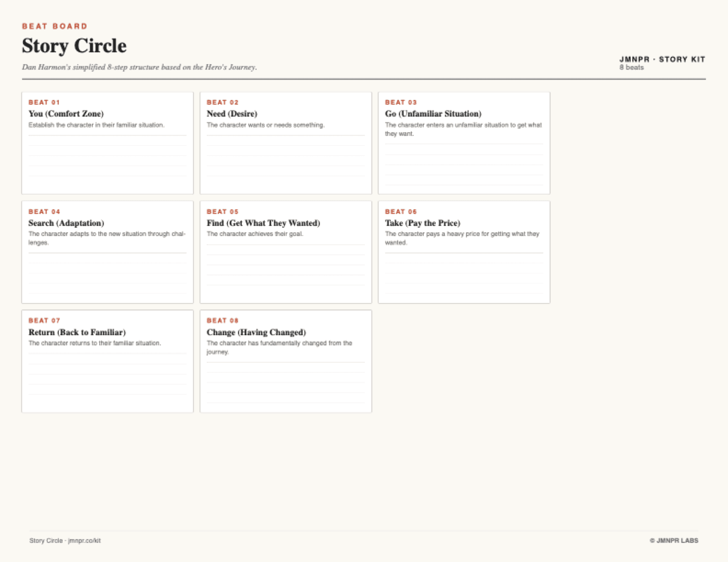This screenshot has width=728, height=562.
Task: Select the 'Return (Back to Familiar)' title
Action: (77, 332)
